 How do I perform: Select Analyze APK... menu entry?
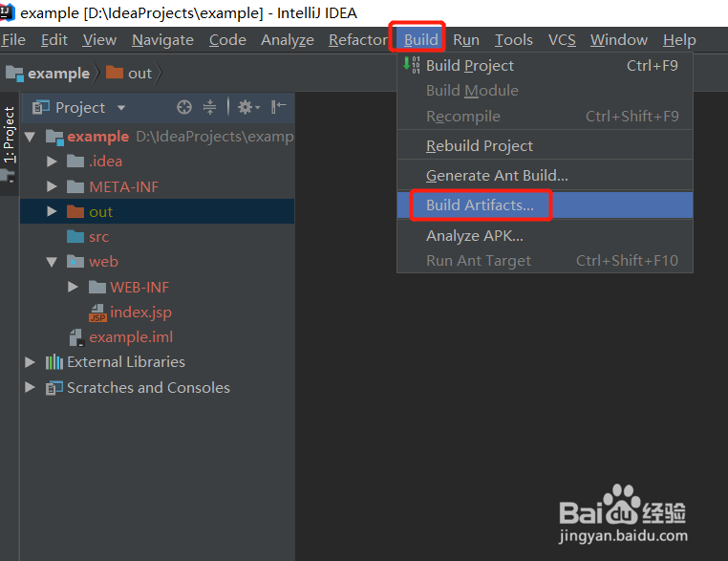click(x=546, y=236)
